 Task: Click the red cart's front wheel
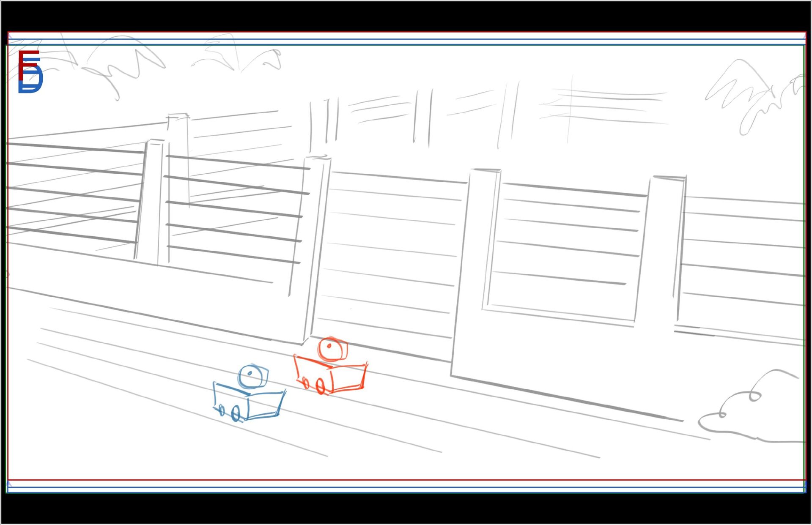320,386
